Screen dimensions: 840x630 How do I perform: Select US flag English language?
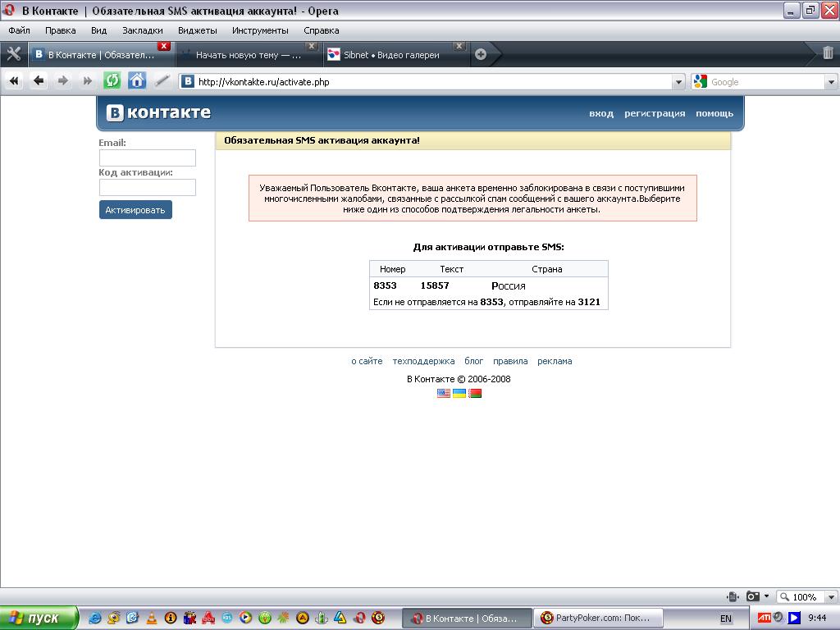point(444,393)
